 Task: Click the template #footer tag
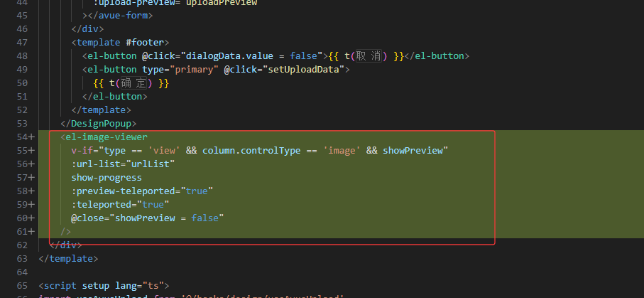click(x=119, y=43)
